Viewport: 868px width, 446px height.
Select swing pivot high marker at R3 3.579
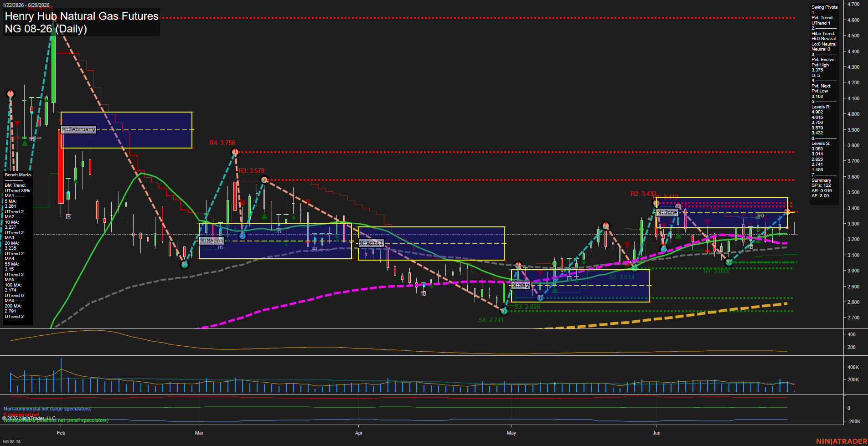264,180
